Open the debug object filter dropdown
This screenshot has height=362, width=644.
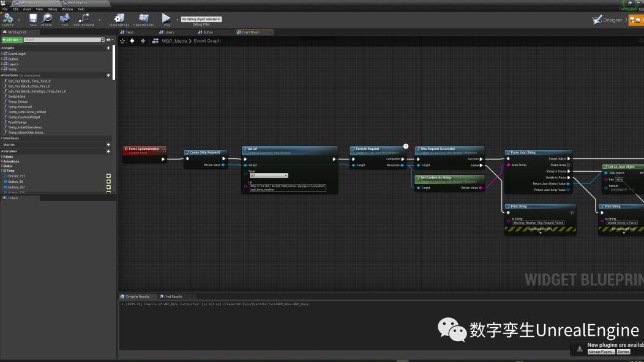coord(201,20)
